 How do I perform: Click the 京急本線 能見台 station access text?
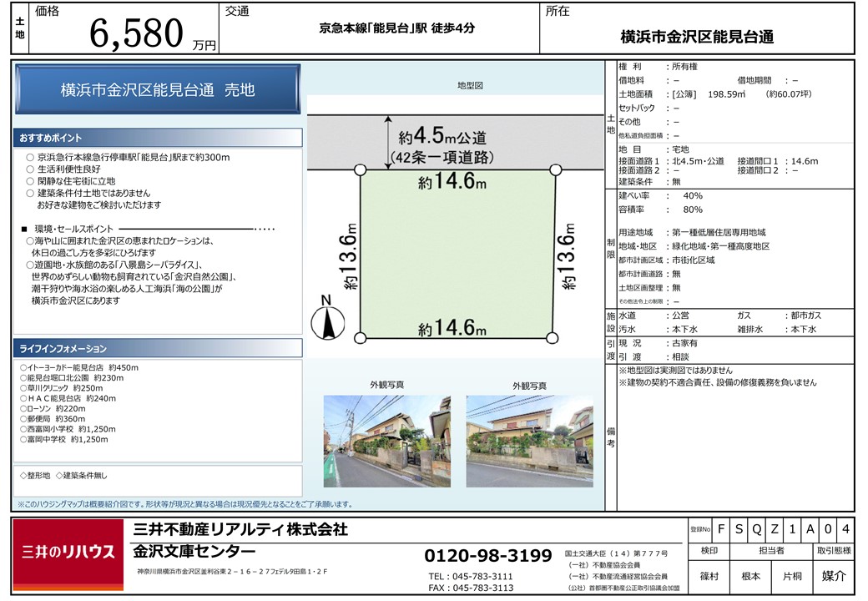point(397,28)
